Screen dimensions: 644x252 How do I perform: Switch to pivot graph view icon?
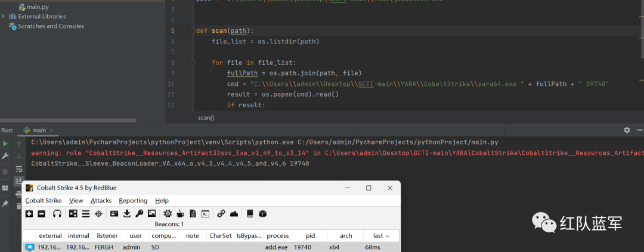pyautogui.click(x=73, y=213)
